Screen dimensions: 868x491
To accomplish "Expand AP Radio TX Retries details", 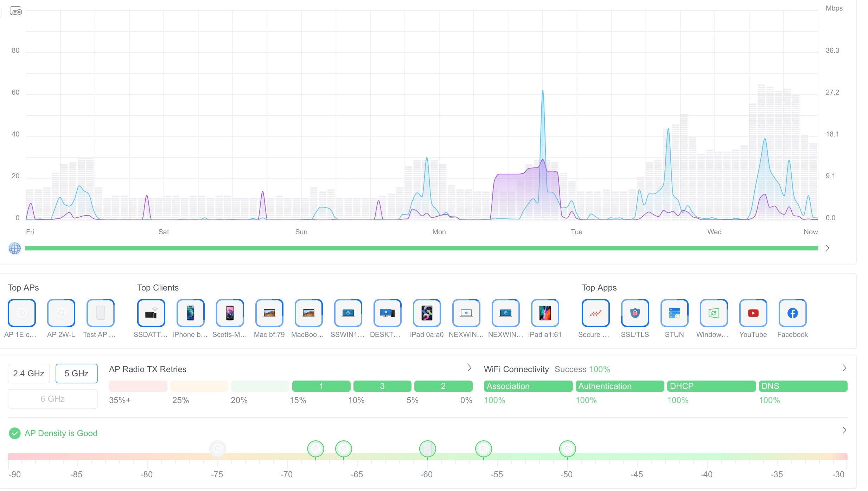I will tap(470, 368).
